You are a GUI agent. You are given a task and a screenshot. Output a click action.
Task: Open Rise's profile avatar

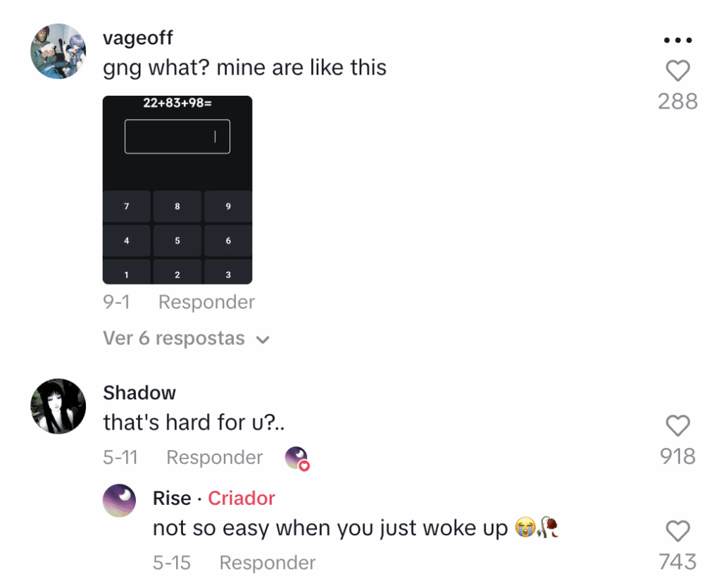(x=119, y=500)
